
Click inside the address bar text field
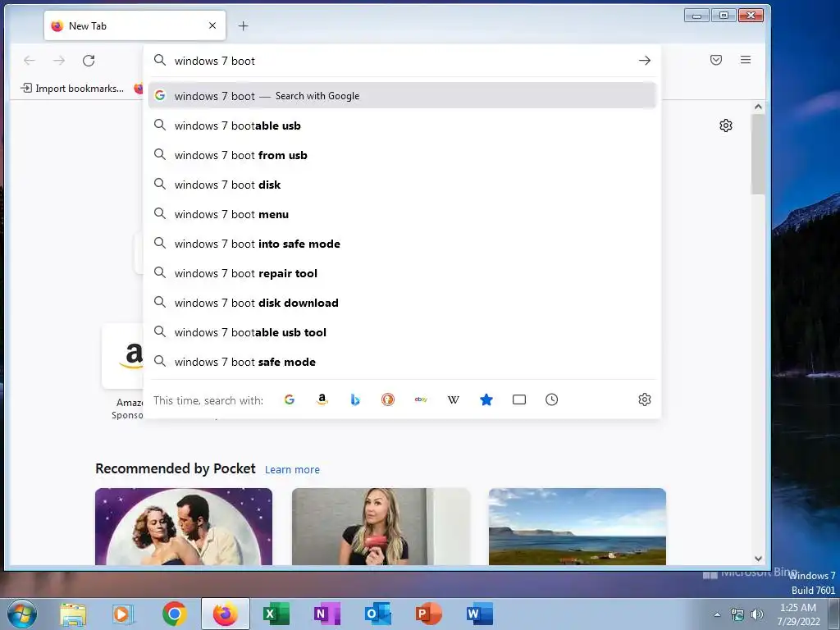click(x=402, y=61)
